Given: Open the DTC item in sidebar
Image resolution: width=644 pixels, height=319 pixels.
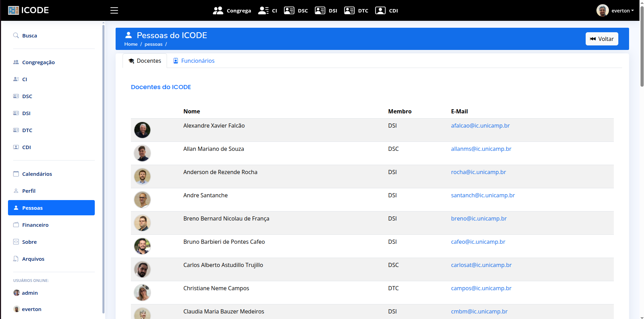Looking at the screenshot, I should [27, 130].
